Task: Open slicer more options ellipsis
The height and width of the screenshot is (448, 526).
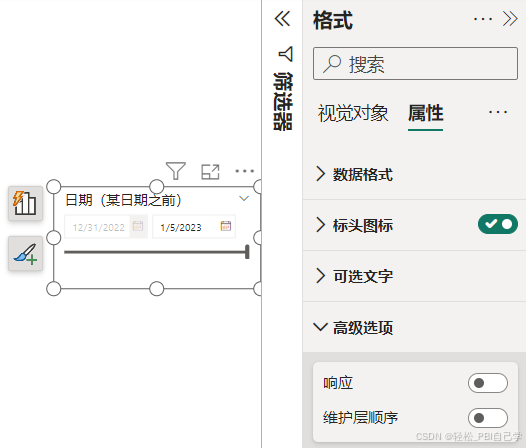Action: (x=245, y=171)
